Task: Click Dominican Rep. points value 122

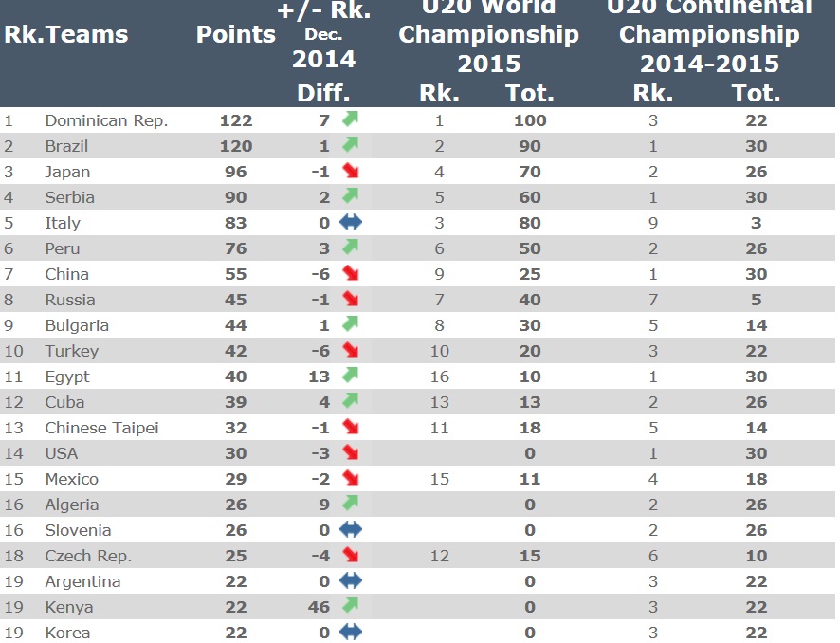Action: tap(236, 120)
